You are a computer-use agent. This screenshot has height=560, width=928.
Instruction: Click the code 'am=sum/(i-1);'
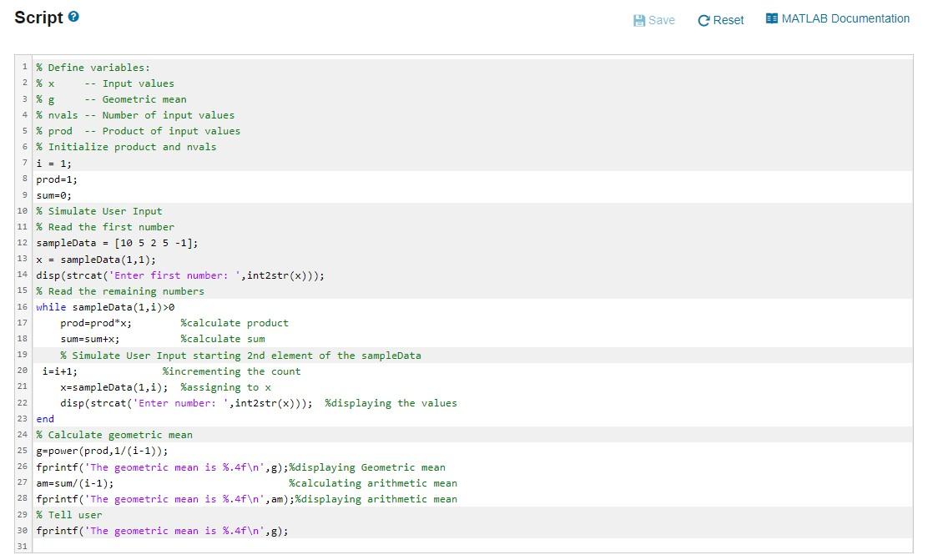(75, 484)
